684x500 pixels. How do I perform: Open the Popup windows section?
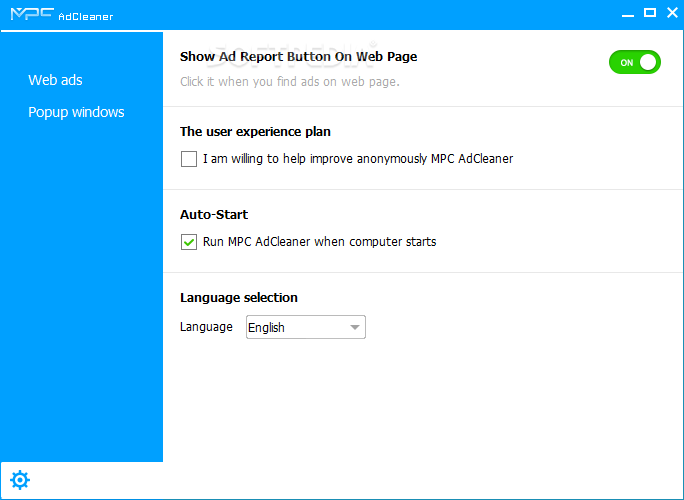pyautogui.click(x=76, y=112)
